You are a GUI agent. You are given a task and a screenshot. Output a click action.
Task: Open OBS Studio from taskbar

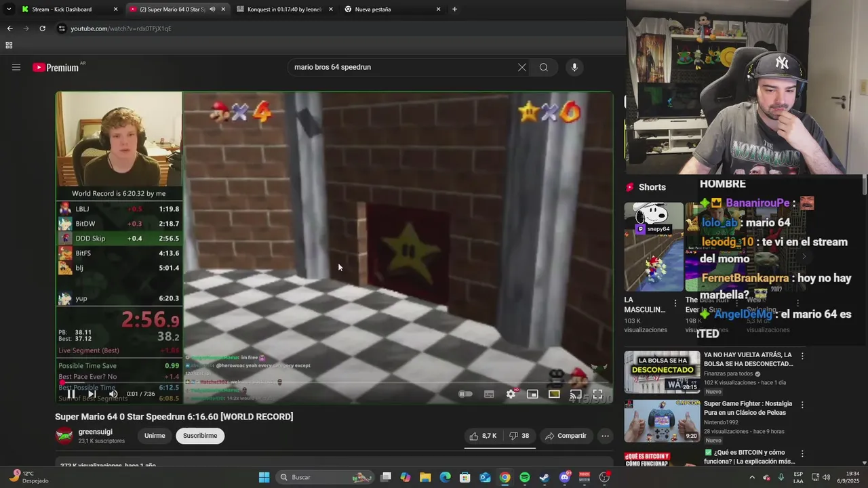(x=604, y=477)
